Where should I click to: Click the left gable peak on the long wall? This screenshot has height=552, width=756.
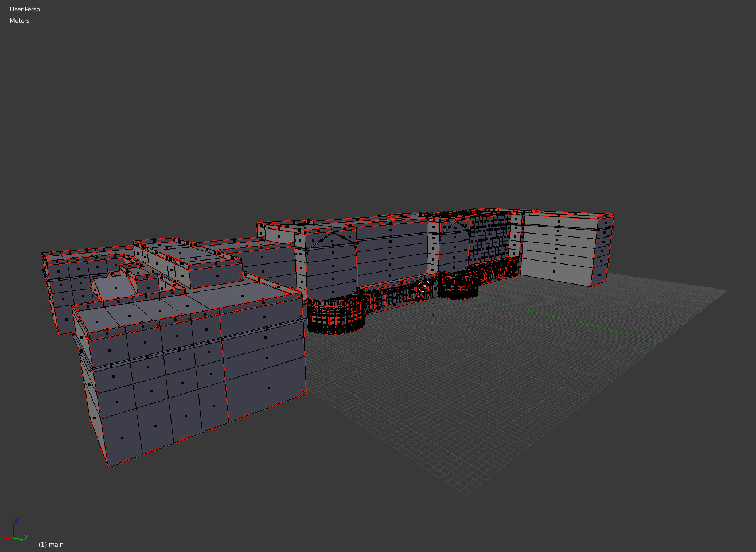(332, 233)
